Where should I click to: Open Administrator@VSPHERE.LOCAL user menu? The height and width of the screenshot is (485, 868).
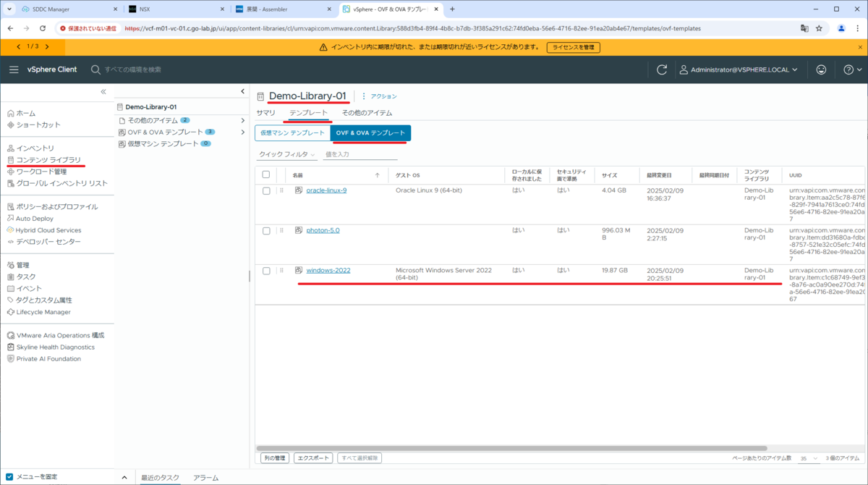click(x=739, y=69)
